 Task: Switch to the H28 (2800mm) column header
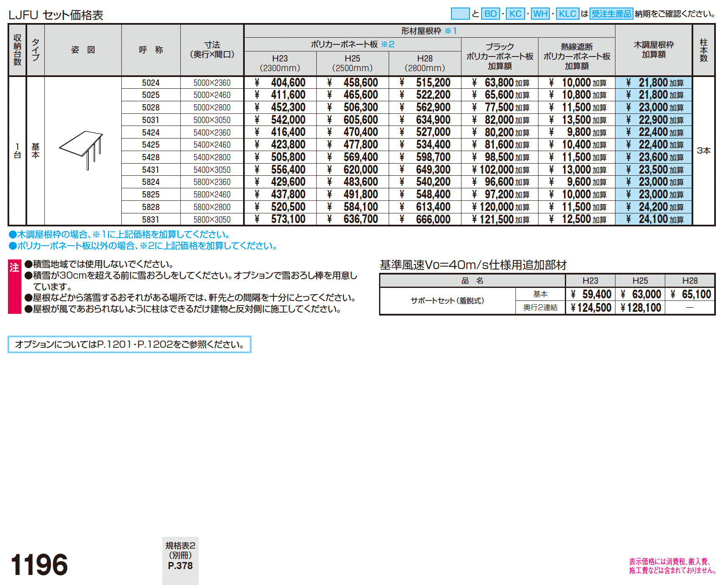coord(423,62)
